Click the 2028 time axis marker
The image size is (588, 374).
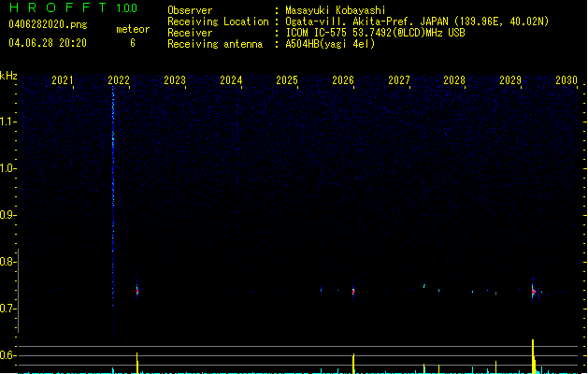[454, 79]
